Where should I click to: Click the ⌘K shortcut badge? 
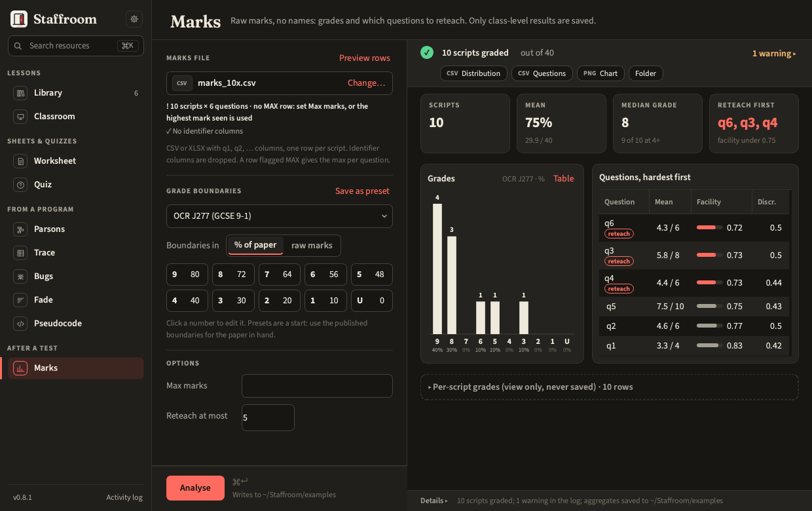(128, 46)
